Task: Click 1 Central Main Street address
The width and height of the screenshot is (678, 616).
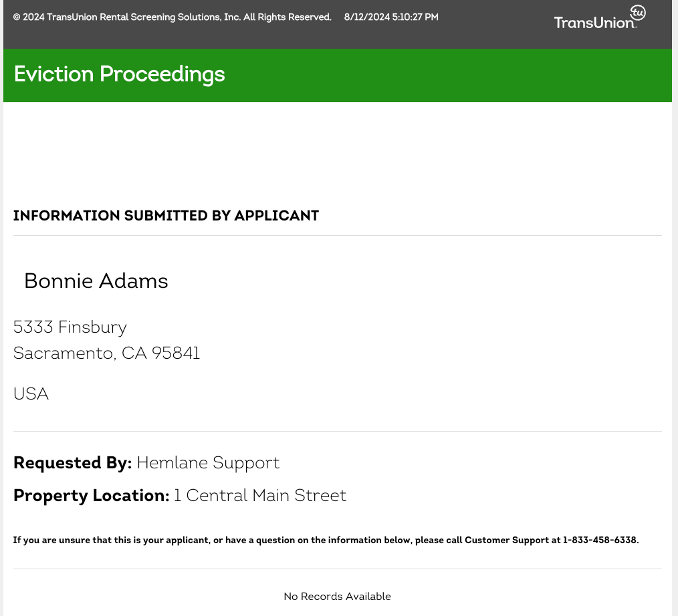Action: click(260, 496)
